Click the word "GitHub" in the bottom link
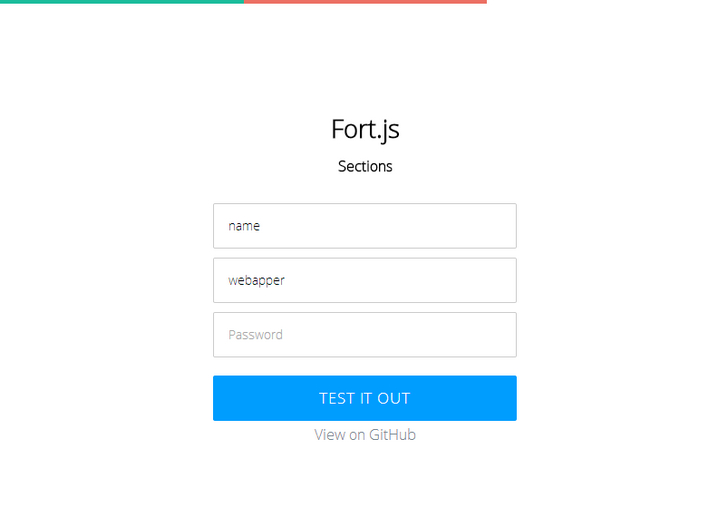Image resolution: width=728 pixels, height=508 pixels. tap(390, 435)
